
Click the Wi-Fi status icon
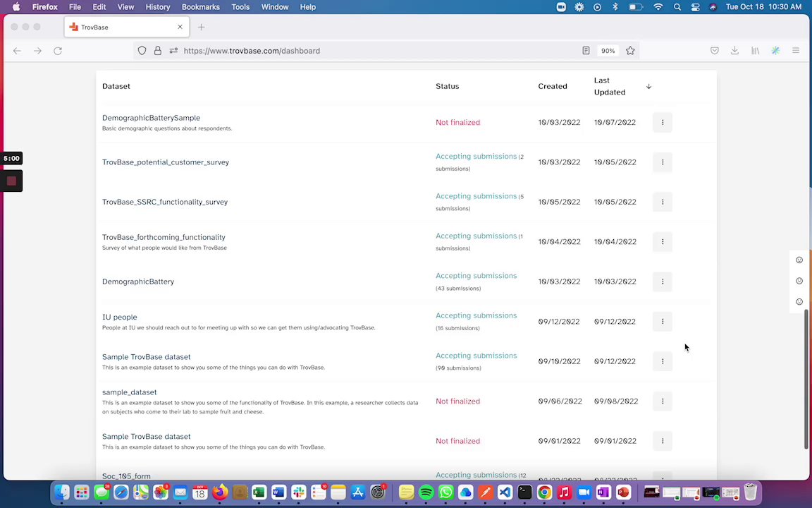(658, 7)
